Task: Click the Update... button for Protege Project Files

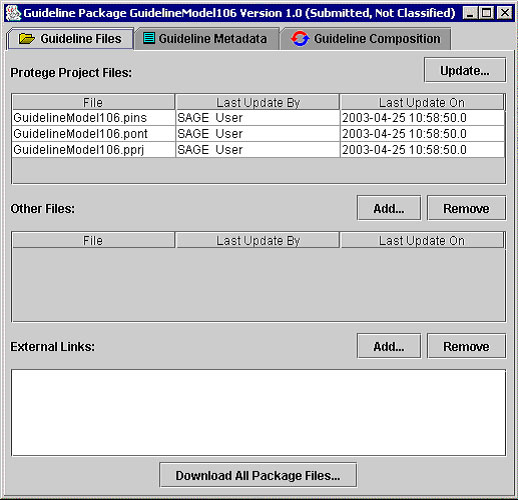Action: coord(465,70)
